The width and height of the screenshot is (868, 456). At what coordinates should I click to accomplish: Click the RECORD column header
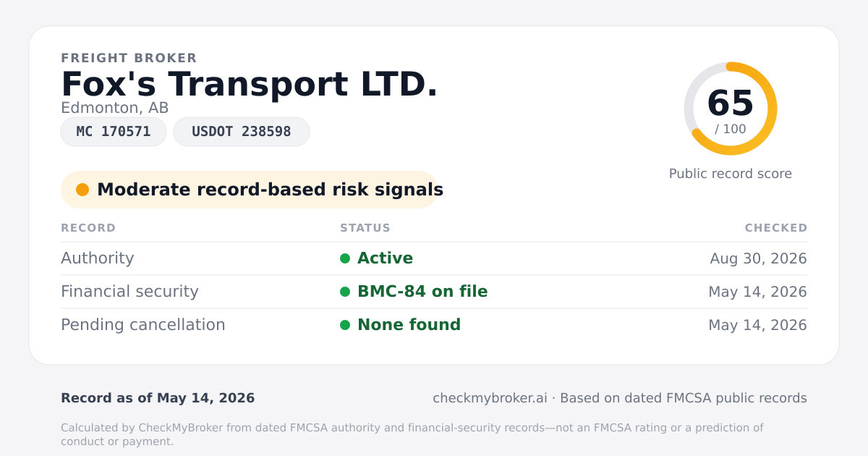coord(88,228)
